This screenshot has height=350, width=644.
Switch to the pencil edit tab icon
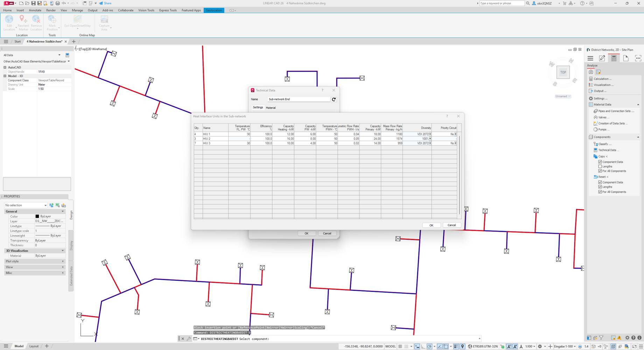[602, 58]
